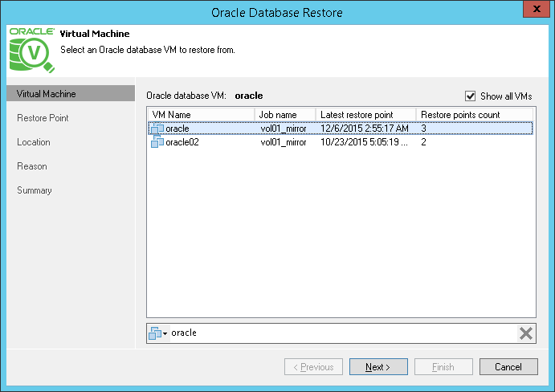555x392 pixels.
Task: Click the Next button
Action: click(378, 367)
